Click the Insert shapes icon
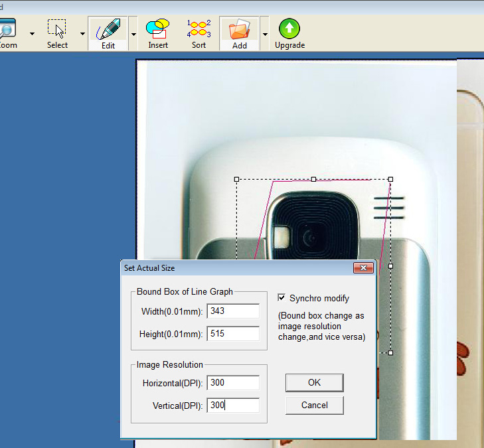The height and width of the screenshot is (448, 484). [x=158, y=30]
